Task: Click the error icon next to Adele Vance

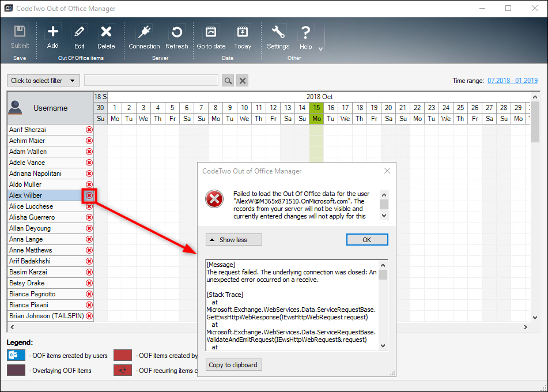Action: [x=89, y=163]
